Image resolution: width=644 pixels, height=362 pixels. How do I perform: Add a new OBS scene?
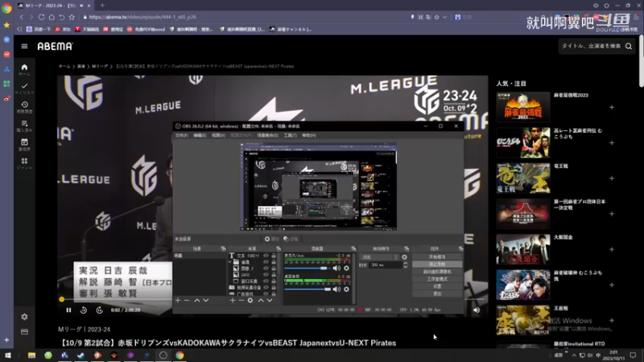[178, 300]
